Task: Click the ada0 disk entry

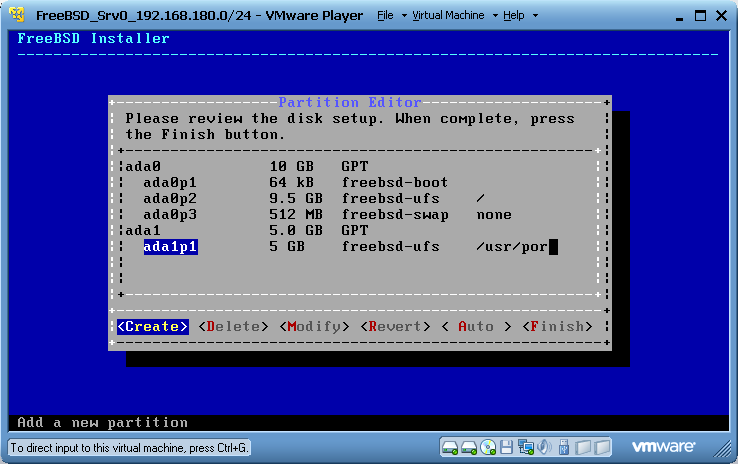Action: (x=143, y=166)
